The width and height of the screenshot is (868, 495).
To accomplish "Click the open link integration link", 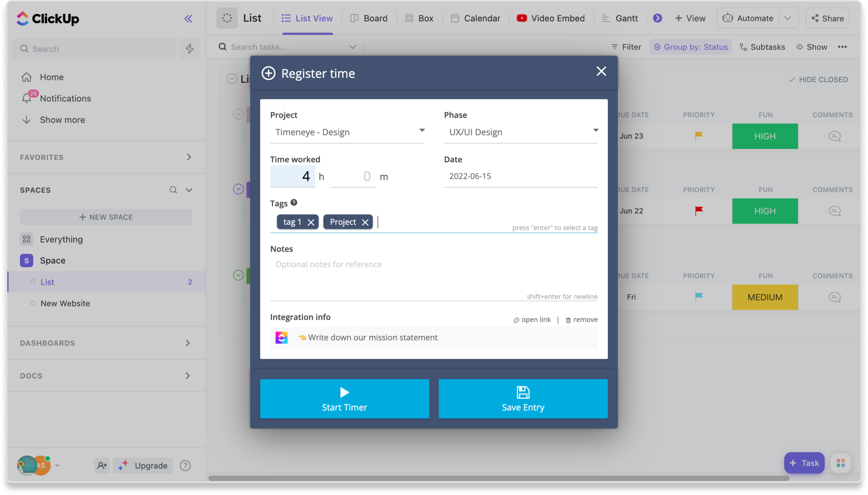I will 532,319.
